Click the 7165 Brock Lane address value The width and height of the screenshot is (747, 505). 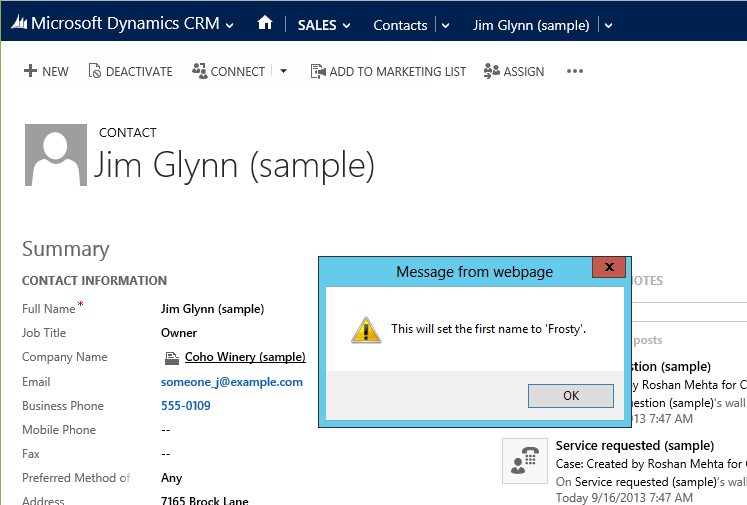[x=205, y=500]
